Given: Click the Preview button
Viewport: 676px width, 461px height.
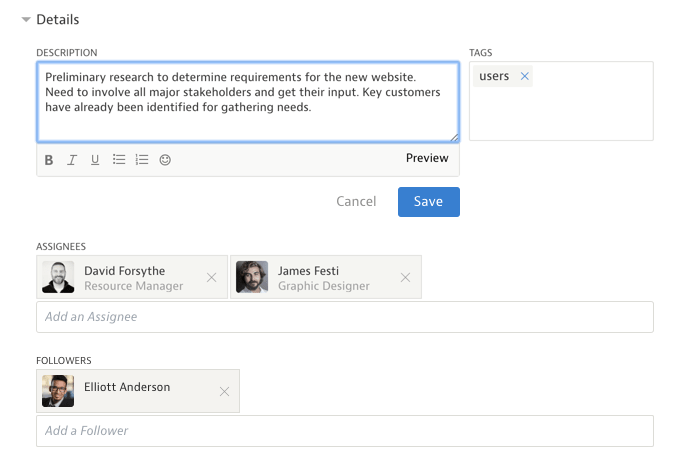Looking at the screenshot, I should (x=427, y=159).
